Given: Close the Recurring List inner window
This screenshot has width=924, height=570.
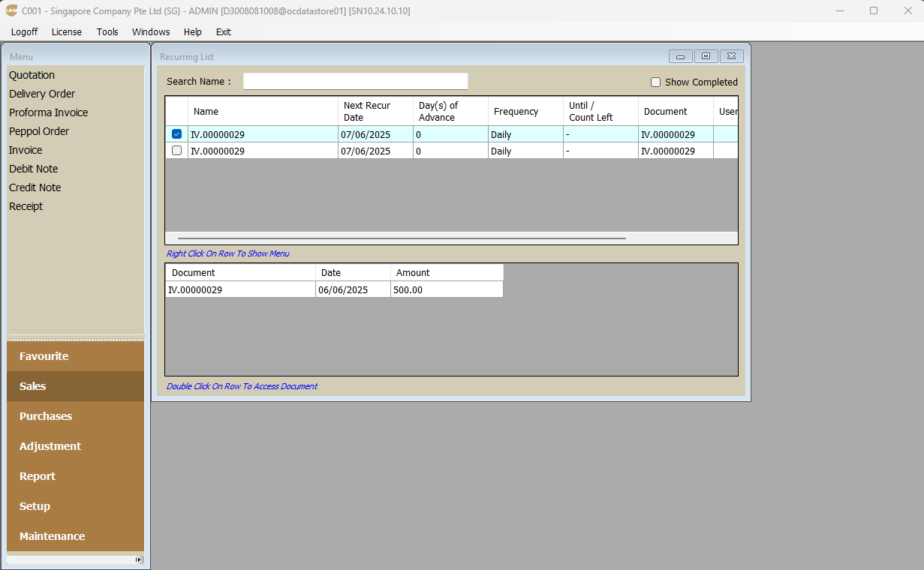Looking at the screenshot, I should 732,56.
